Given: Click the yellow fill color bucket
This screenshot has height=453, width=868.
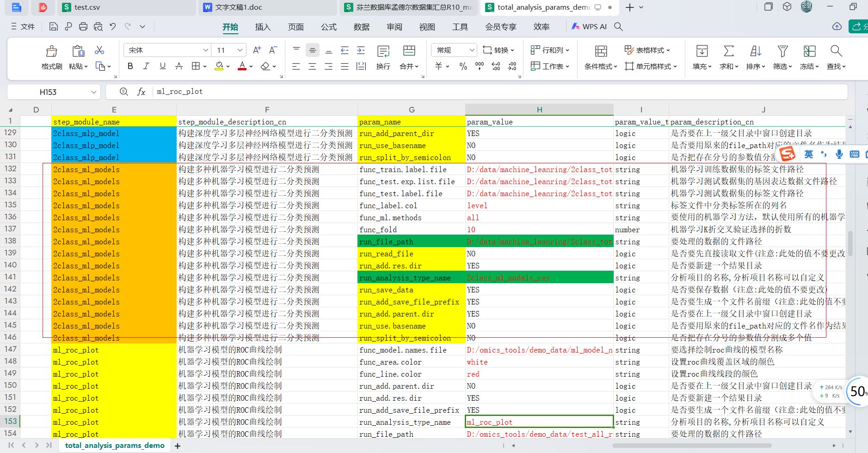Looking at the screenshot, I should (219, 66).
